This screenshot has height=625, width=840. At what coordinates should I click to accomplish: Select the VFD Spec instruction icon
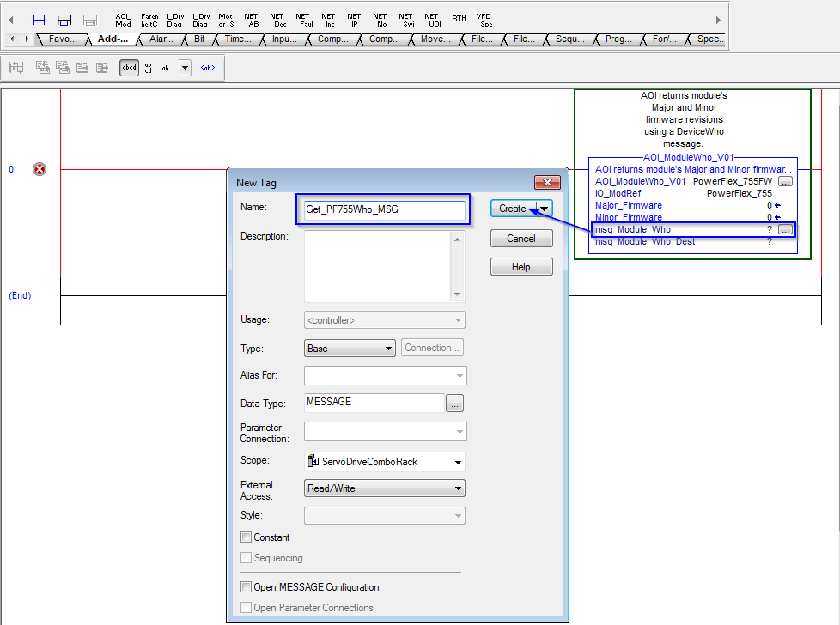click(484, 18)
